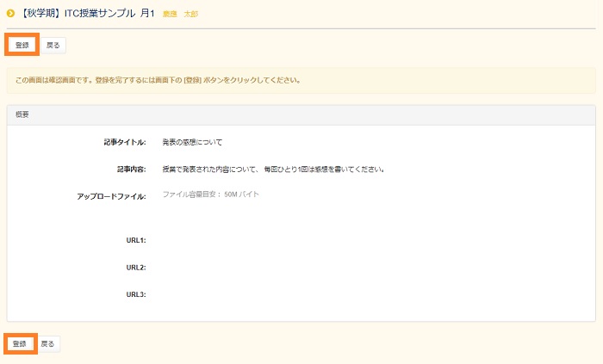Click the URL3 label

point(135,295)
